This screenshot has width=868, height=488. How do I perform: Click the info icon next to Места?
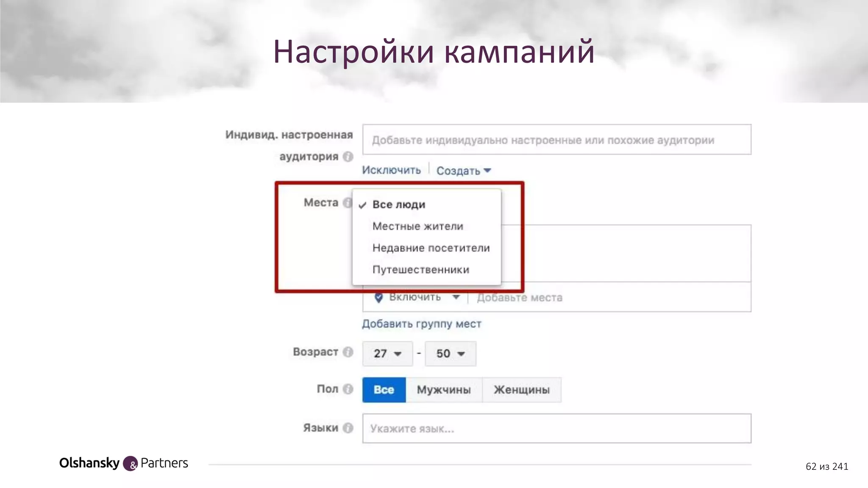point(347,202)
